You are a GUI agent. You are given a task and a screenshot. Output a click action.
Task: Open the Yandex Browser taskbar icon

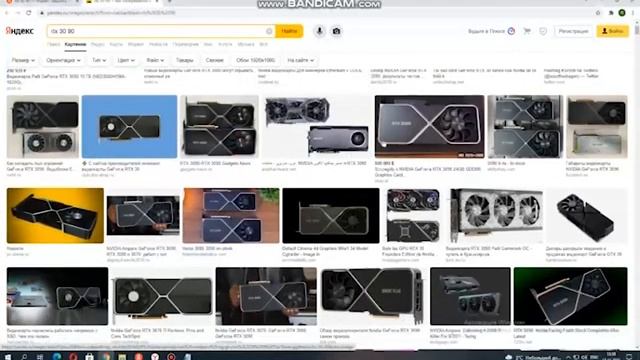point(155,357)
